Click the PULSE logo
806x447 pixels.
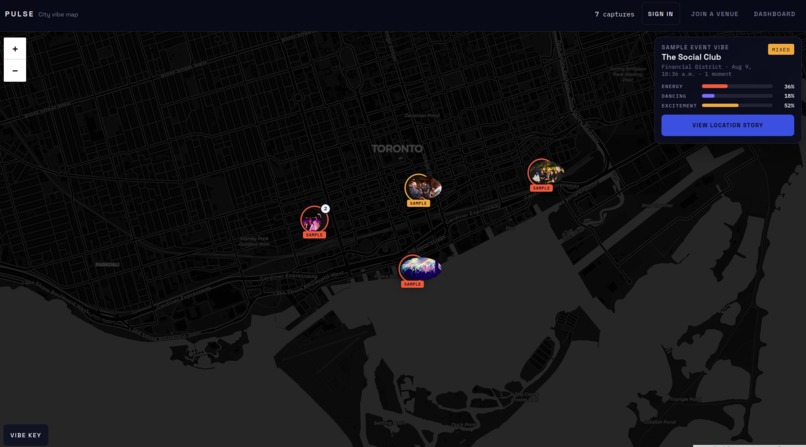point(20,14)
